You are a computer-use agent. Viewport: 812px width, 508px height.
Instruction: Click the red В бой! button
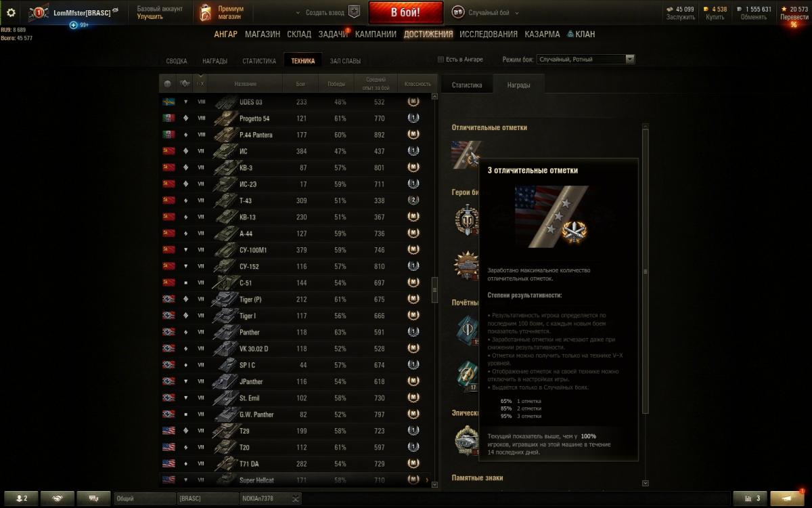[x=406, y=13]
